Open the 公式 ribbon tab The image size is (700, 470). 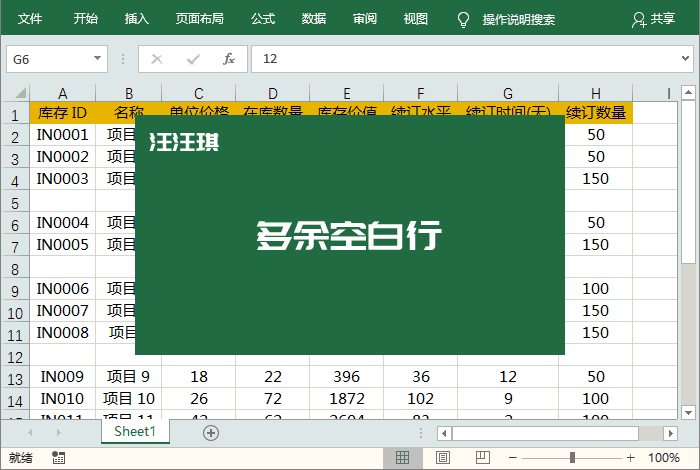pos(263,19)
